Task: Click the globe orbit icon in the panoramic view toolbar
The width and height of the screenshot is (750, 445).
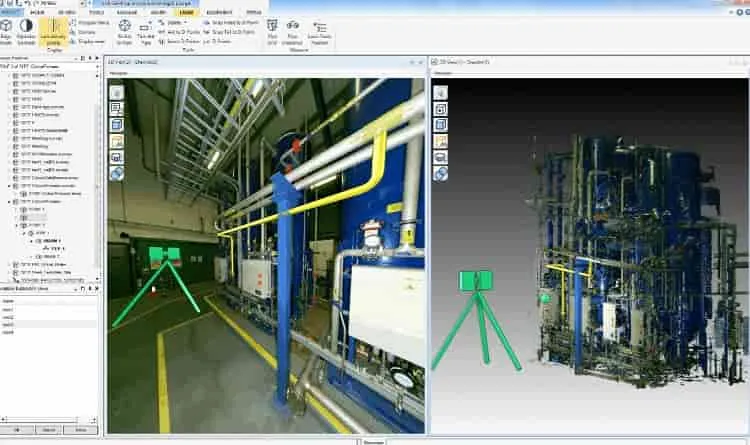Action: (117, 173)
